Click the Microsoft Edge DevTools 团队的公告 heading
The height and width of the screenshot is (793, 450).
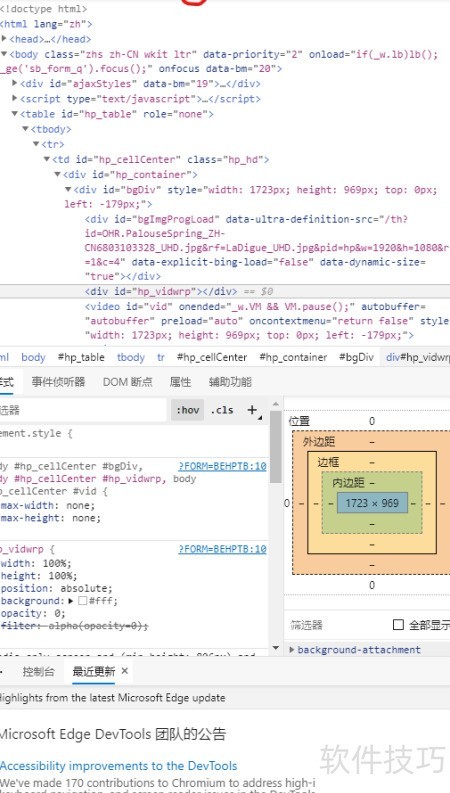tap(113, 734)
